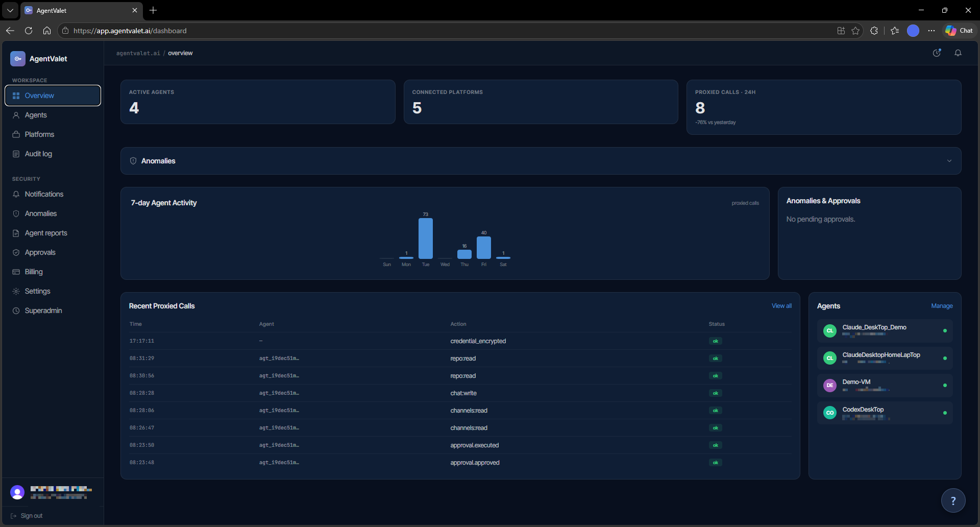
Task: Open the browser profile avatar
Action: pyautogui.click(x=913, y=31)
